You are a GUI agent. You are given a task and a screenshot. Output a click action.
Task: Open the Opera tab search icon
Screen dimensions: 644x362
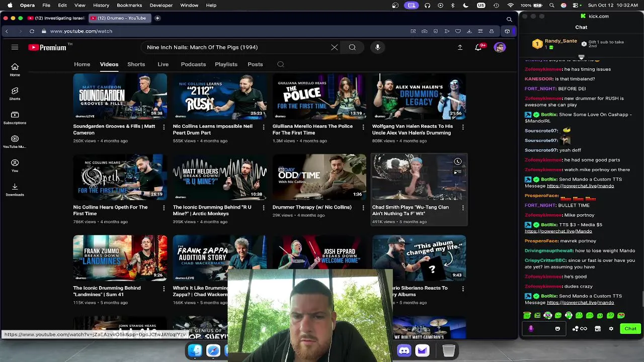click(x=509, y=19)
